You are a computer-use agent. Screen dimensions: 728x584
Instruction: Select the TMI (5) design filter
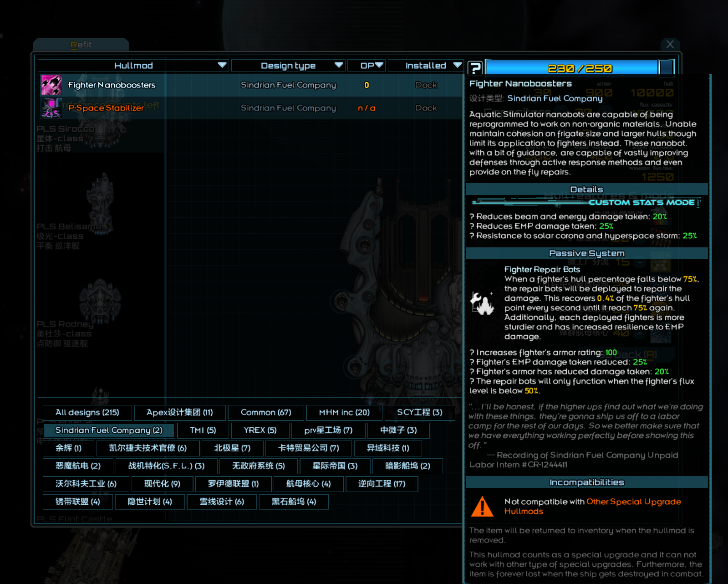pyautogui.click(x=203, y=430)
